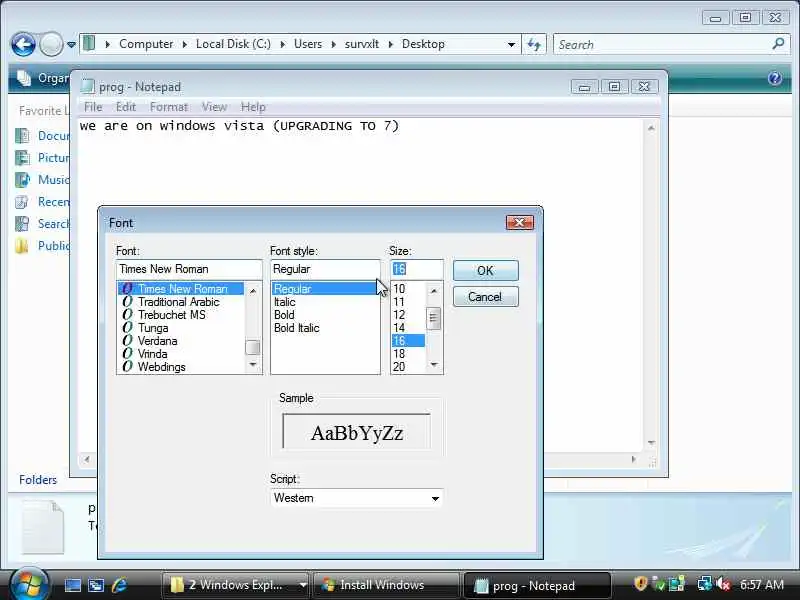
Task: Open the address bar history dropdown
Action: tap(511, 44)
